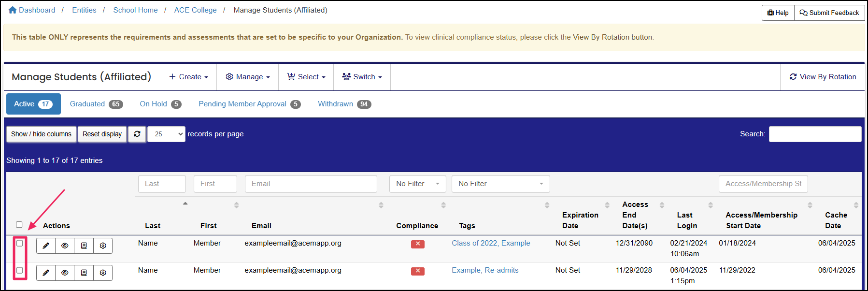Open the Switch dropdown menu
This screenshot has height=291, width=868.
[362, 77]
